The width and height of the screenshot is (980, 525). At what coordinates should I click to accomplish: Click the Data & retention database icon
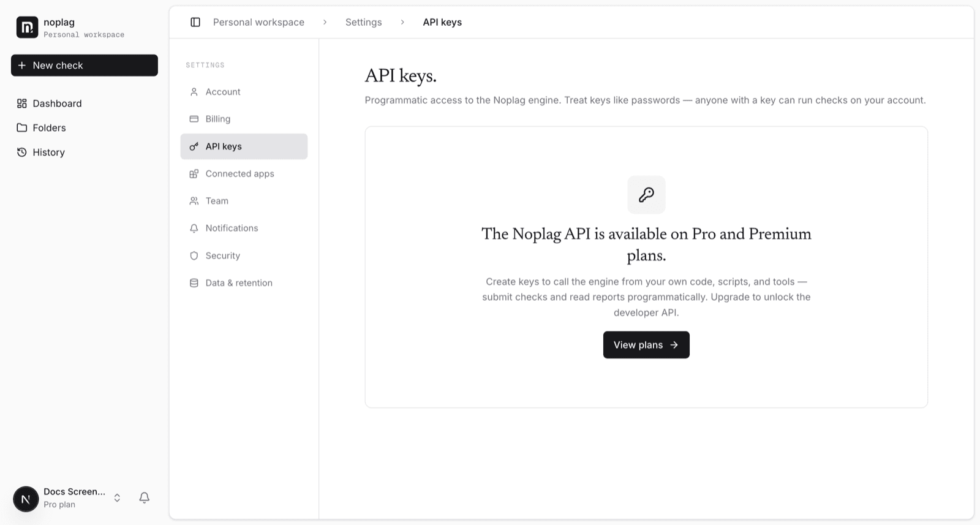(x=194, y=282)
